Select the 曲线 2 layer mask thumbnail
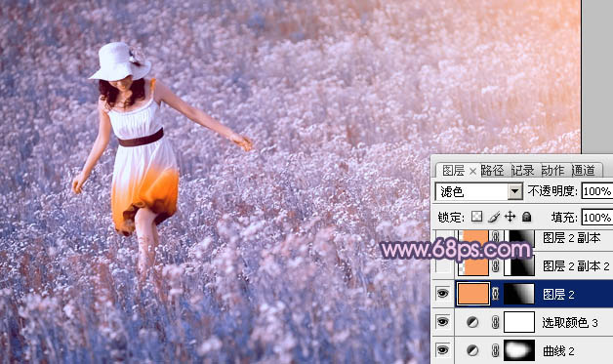 coord(519,350)
